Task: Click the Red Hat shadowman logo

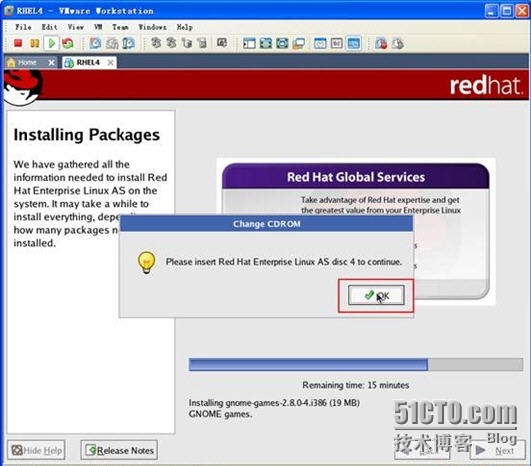Action: tap(22, 87)
